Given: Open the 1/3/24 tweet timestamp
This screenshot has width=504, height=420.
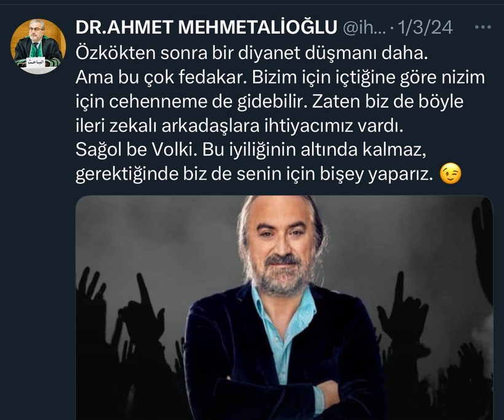Looking at the screenshot, I should pos(425,27).
